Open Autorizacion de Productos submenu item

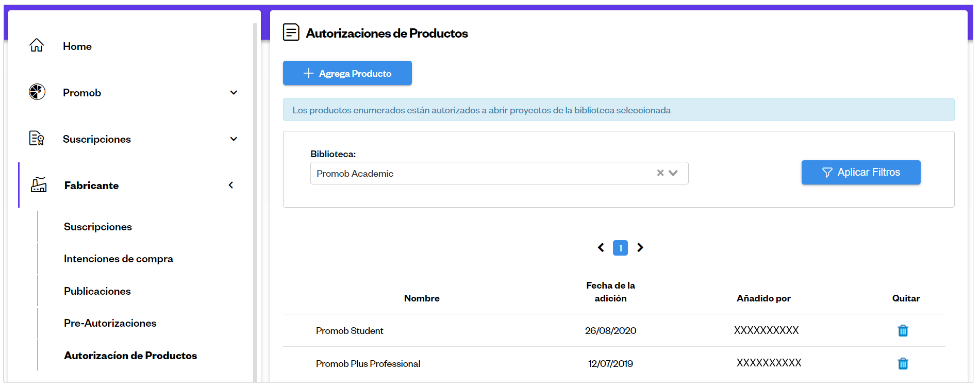coord(130,356)
